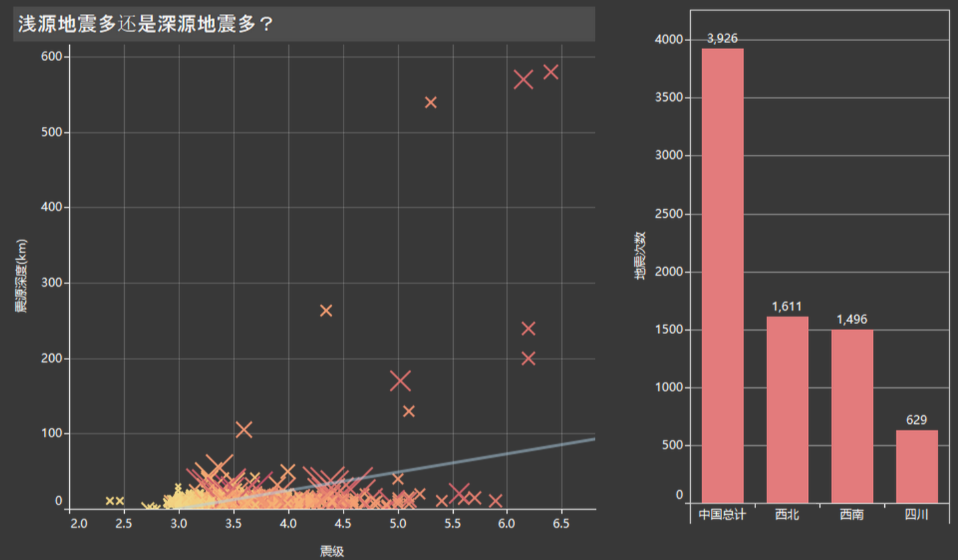
Task: Click the 四川 bar showing 629
Action: [916, 466]
